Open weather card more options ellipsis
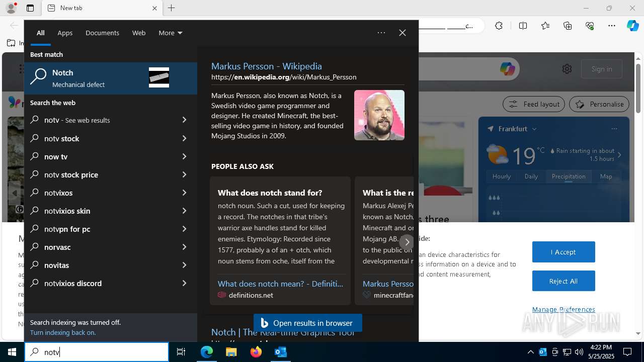644x362 pixels. [x=614, y=129]
